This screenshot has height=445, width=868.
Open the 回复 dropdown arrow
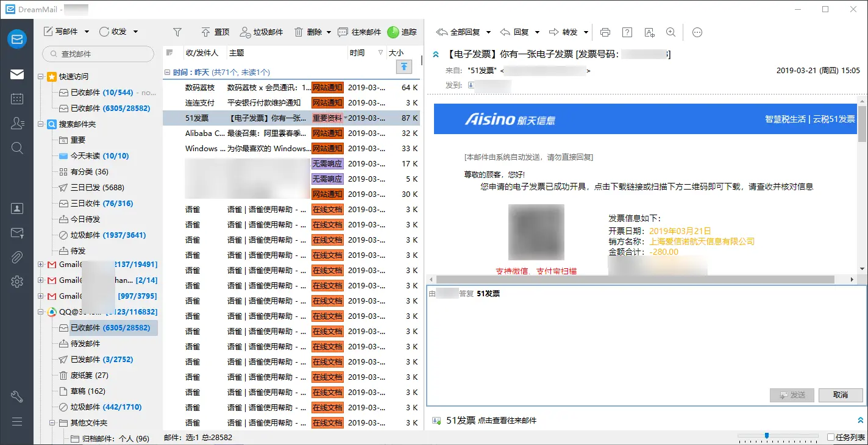pos(537,32)
